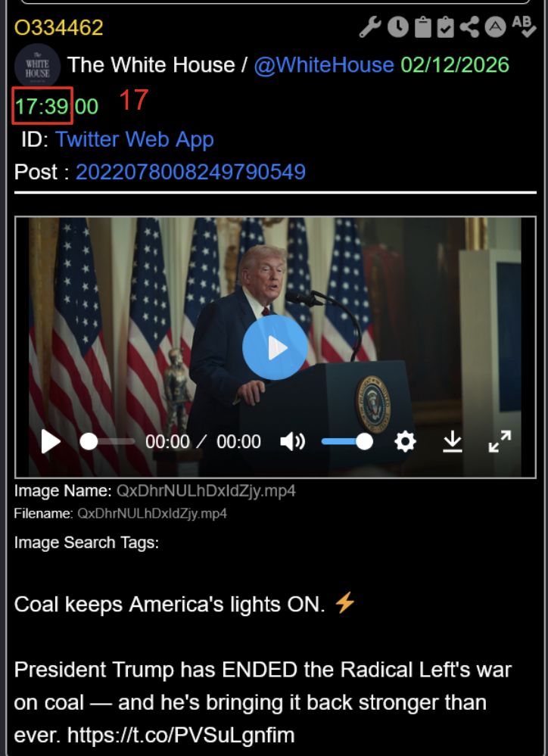Open the video settings gear
The image size is (548, 756).
[406, 441]
